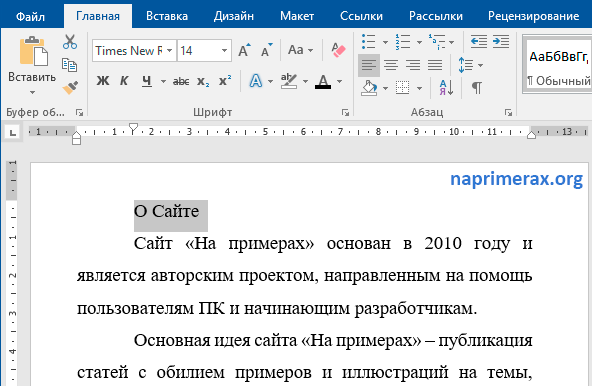Open Буфер обмена dialog launcher

click(x=79, y=113)
